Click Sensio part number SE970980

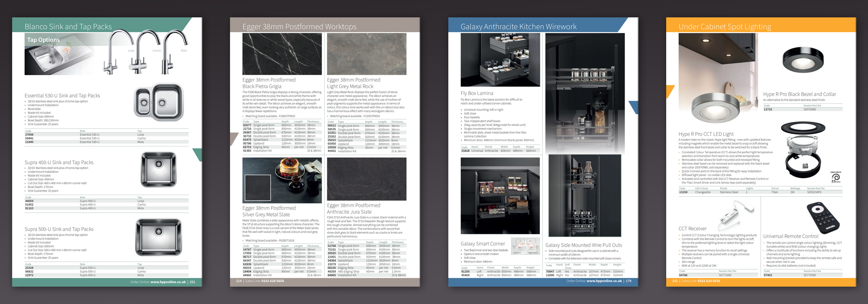pos(810,109)
